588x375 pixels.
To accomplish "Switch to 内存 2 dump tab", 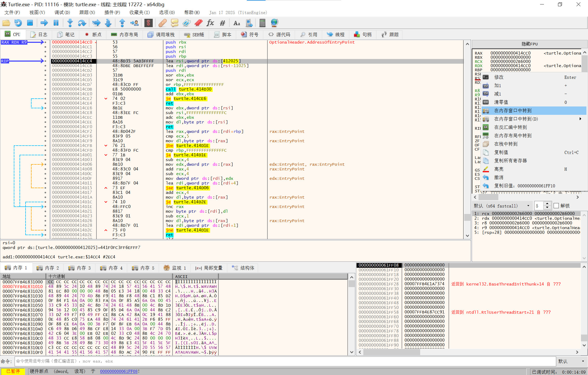I will [48, 268].
